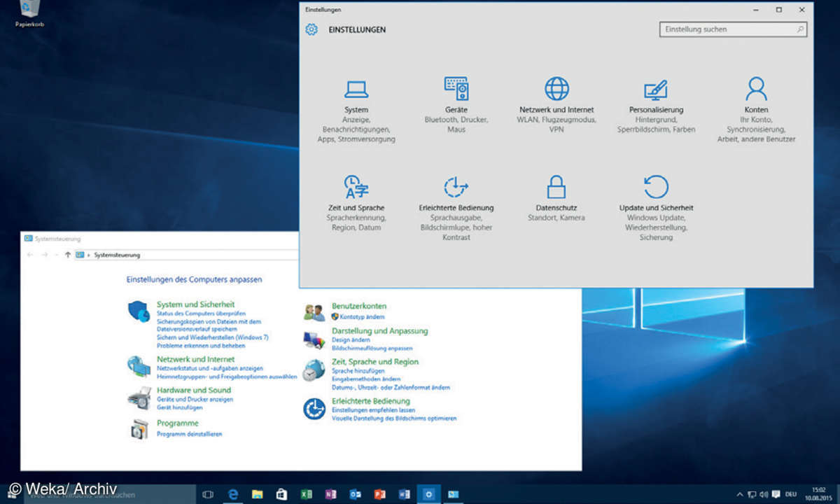Image resolution: width=840 pixels, height=504 pixels.
Task: Click Darstellung und Anpassung monitor icon
Action: (x=314, y=339)
